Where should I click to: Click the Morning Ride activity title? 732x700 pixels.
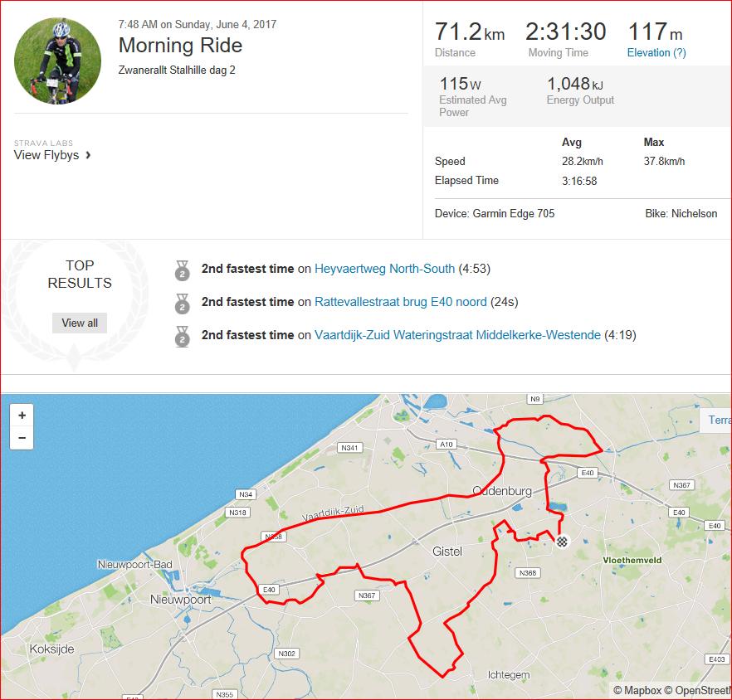tap(180, 46)
